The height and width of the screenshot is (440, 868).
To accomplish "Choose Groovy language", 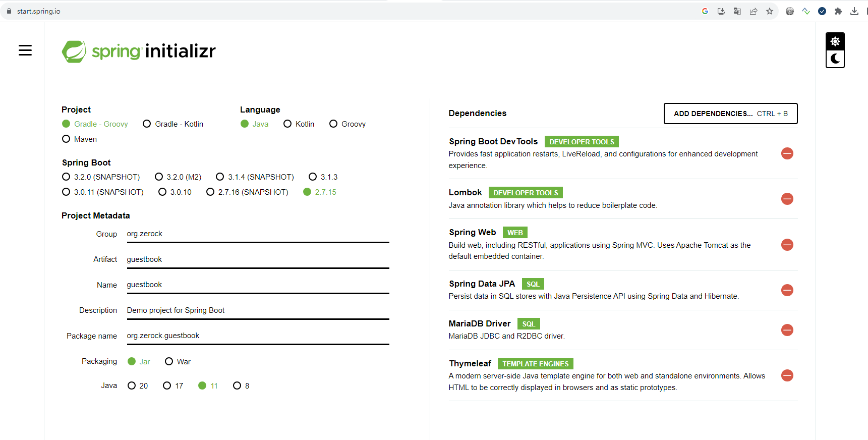I will pos(348,124).
